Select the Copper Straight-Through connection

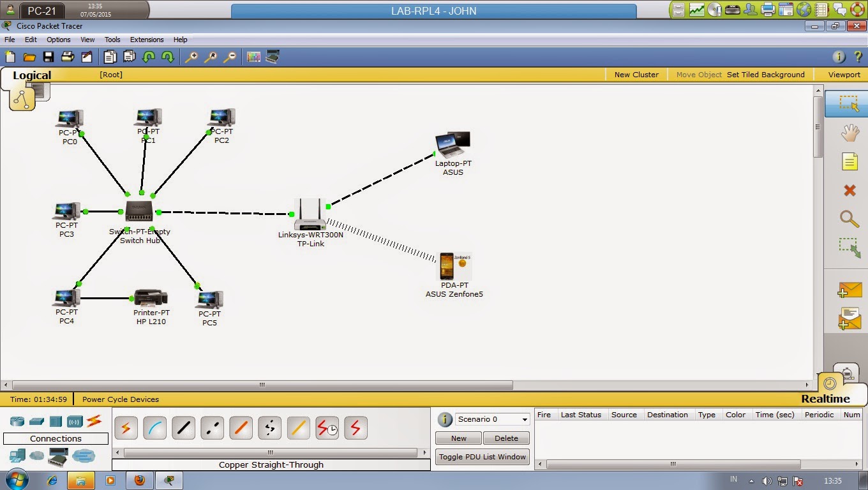[x=183, y=428]
